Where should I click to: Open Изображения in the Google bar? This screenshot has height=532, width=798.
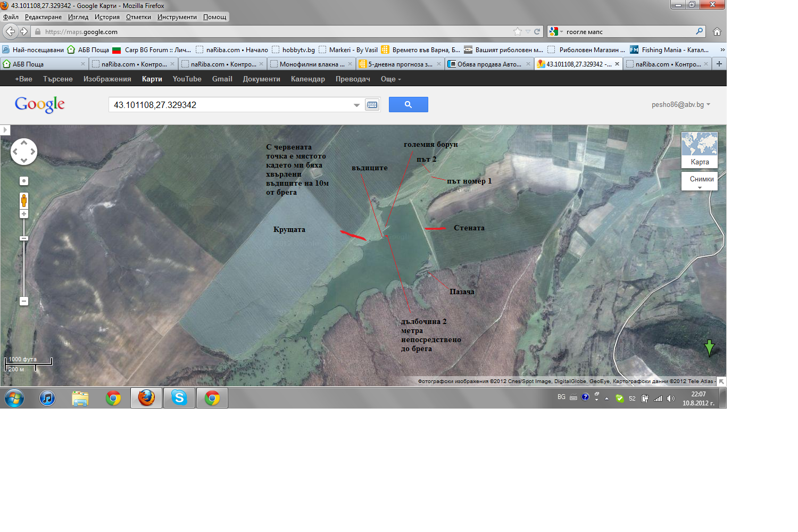pos(107,79)
